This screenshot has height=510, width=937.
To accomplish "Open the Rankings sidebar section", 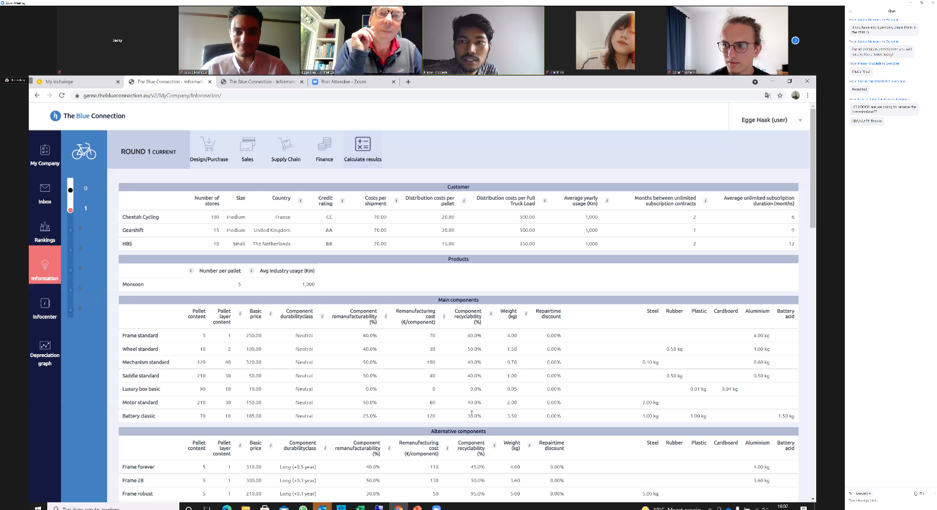I will [45, 231].
